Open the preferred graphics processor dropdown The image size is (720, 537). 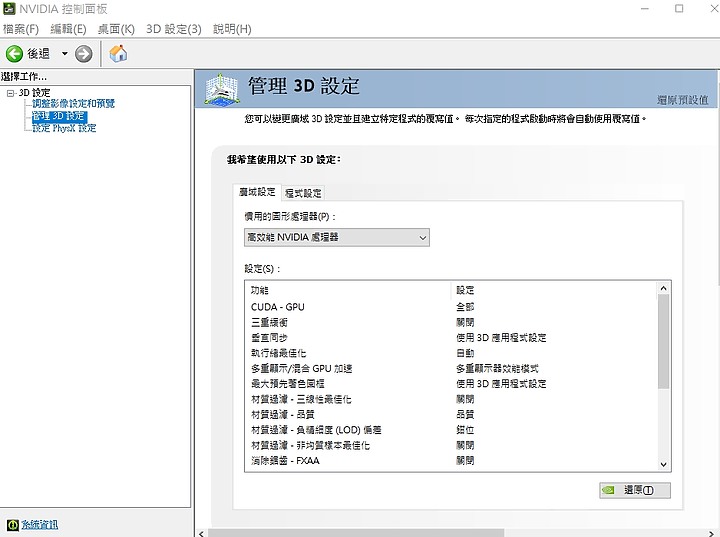337,237
